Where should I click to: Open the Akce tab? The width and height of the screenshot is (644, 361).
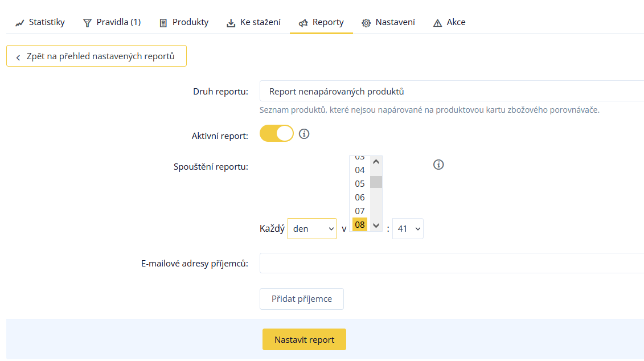449,22
